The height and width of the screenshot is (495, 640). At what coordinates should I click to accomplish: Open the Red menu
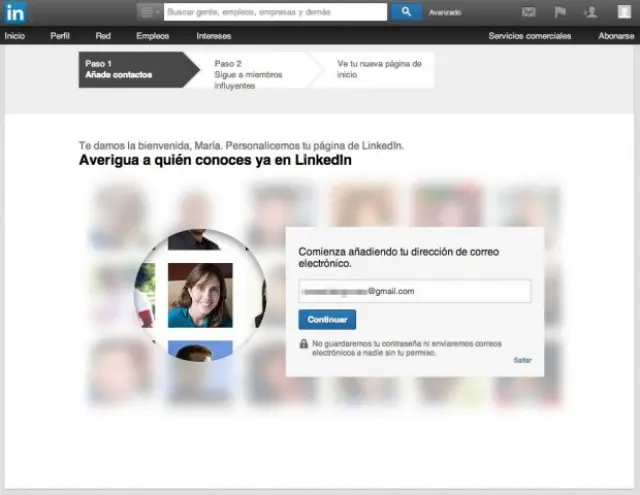103,36
